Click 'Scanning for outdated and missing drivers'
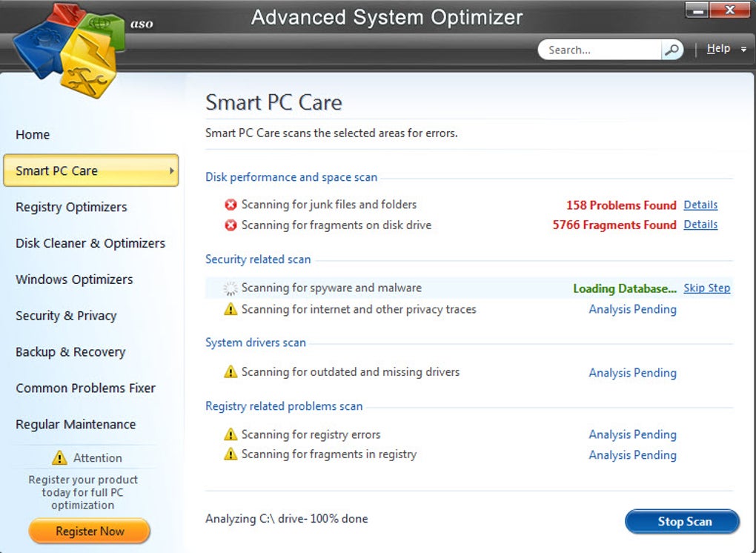Viewport: 756px width, 553px height. coord(350,371)
